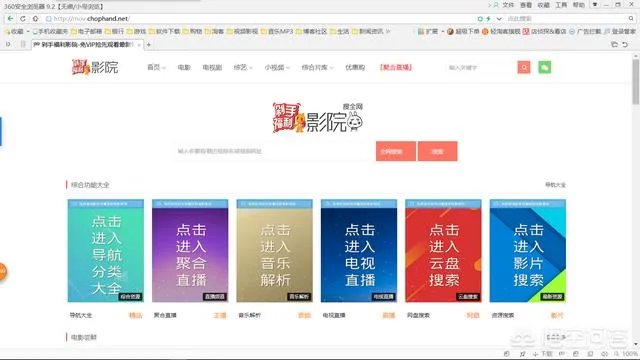Open the 影片搜索 blue card

point(528,251)
